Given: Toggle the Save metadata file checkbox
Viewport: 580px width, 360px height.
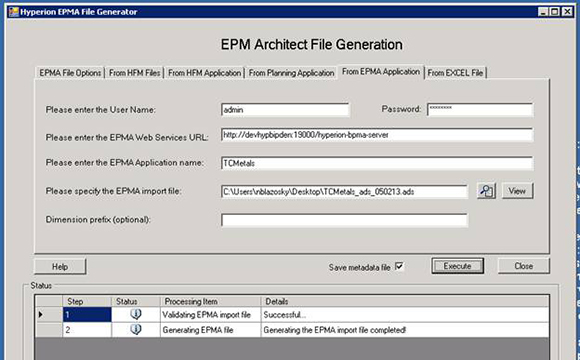Looking at the screenshot, I should point(399,266).
